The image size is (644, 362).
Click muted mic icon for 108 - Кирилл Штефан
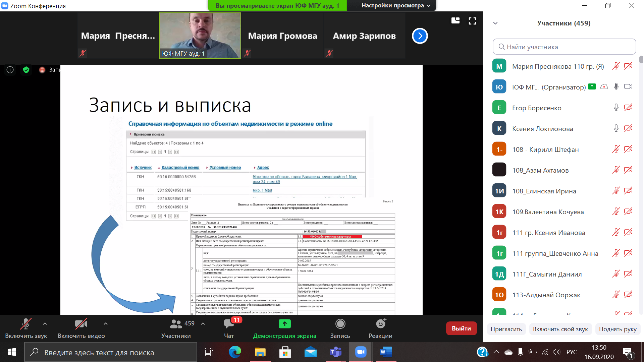click(616, 149)
